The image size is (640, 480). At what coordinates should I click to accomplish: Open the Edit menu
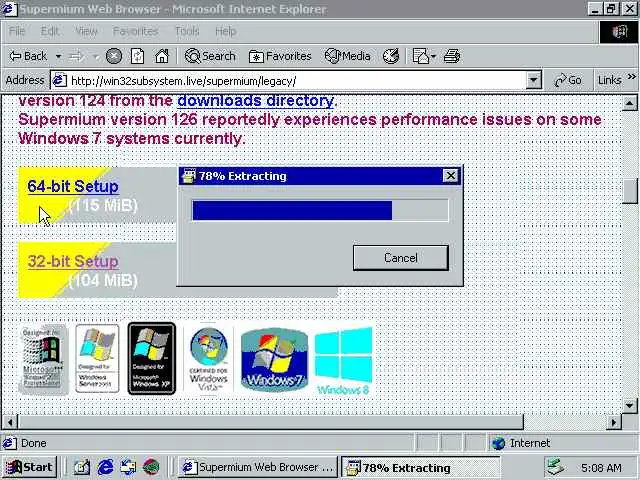point(50,31)
